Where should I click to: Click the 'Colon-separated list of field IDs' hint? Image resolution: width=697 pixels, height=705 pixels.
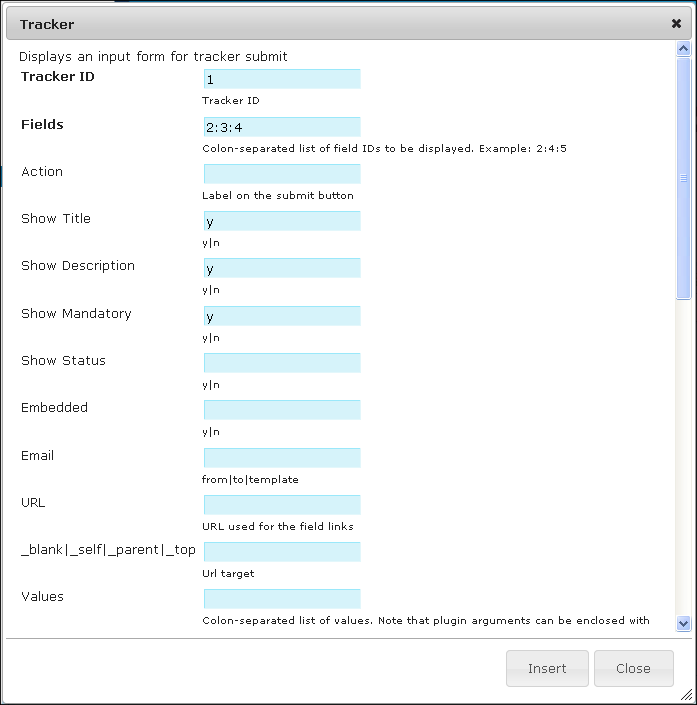tap(384, 149)
